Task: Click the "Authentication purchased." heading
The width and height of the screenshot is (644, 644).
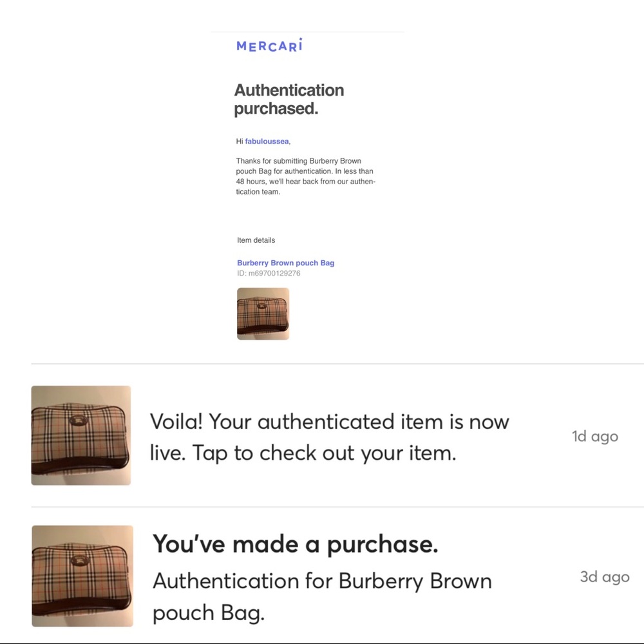Action: coord(289,99)
